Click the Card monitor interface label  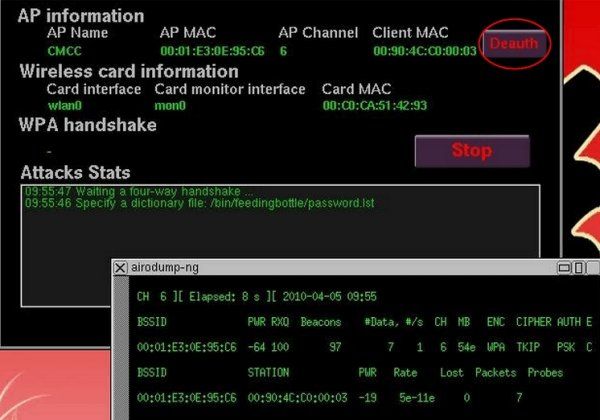(230, 89)
